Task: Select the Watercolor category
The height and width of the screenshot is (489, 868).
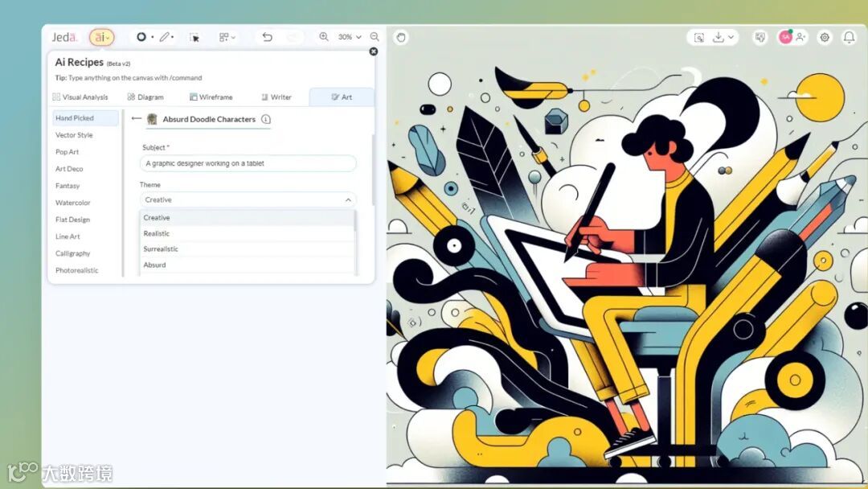Action: tap(72, 203)
